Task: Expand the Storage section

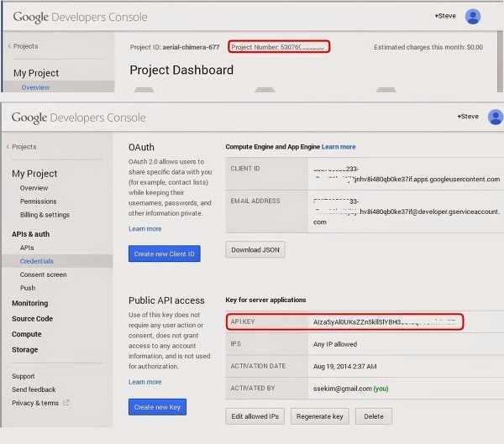Action: pyautogui.click(x=24, y=349)
